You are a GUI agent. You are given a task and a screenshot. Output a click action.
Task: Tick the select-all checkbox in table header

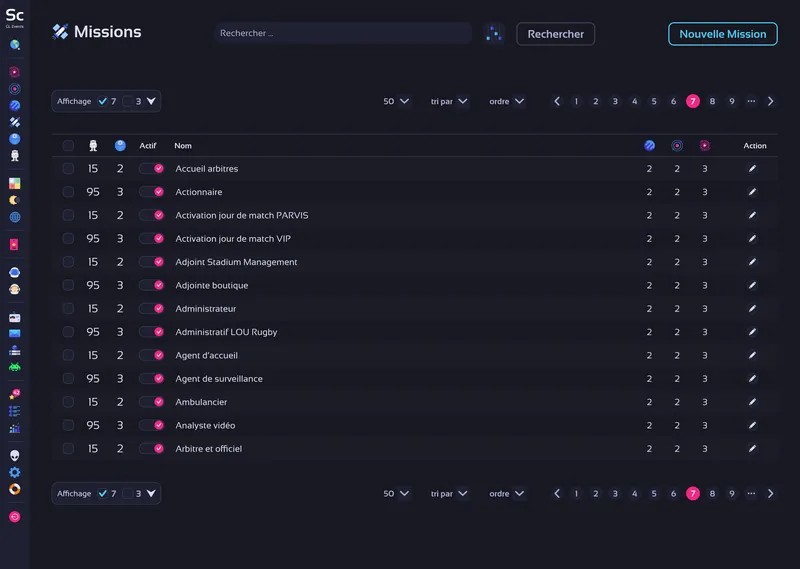tap(68, 146)
